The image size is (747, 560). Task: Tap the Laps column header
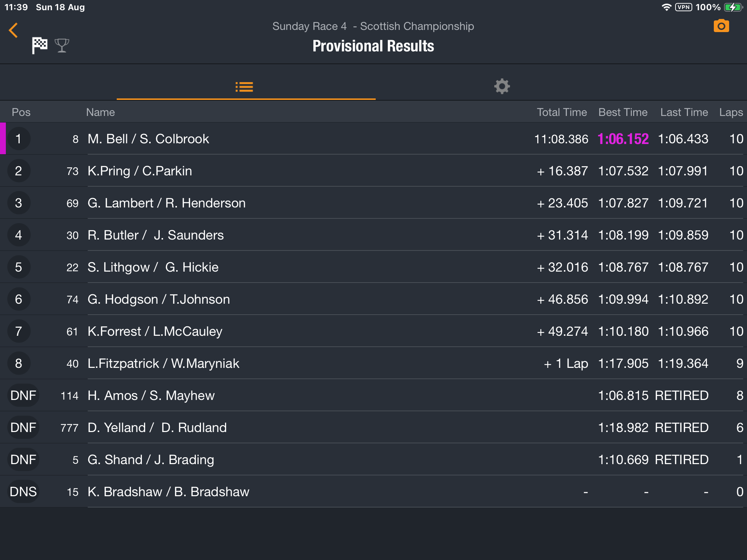coord(731,112)
